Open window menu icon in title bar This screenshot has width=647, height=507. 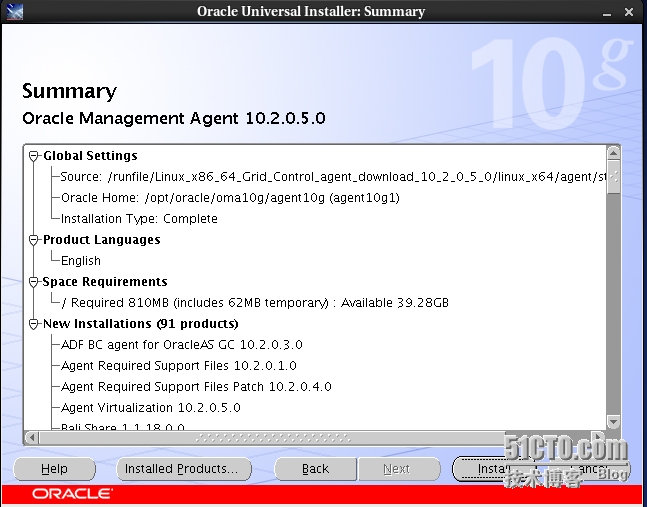click(x=14, y=11)
